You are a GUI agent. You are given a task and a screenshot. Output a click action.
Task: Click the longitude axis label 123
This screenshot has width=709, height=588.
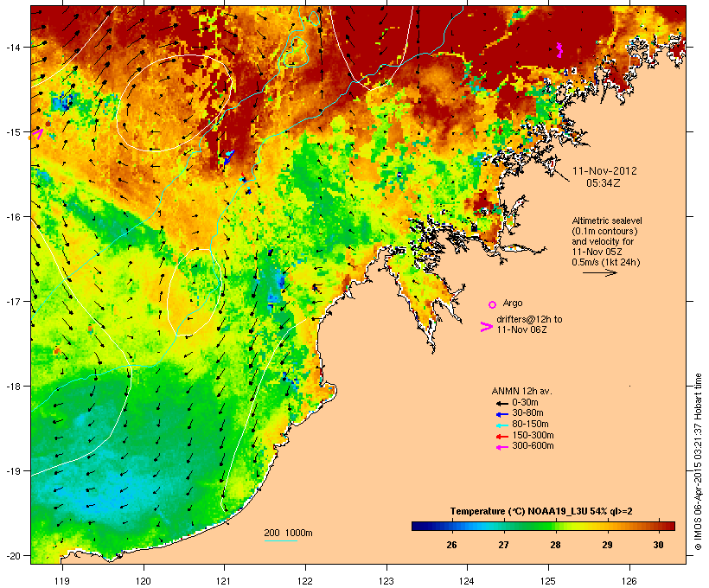coord(386,581)
